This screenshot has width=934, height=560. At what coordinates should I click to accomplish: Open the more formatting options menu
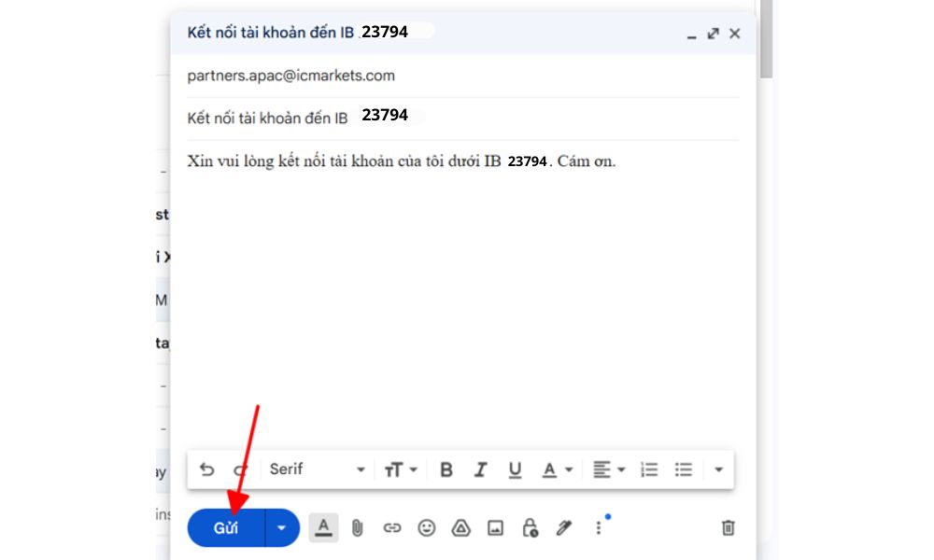click(x=717, y=469)
